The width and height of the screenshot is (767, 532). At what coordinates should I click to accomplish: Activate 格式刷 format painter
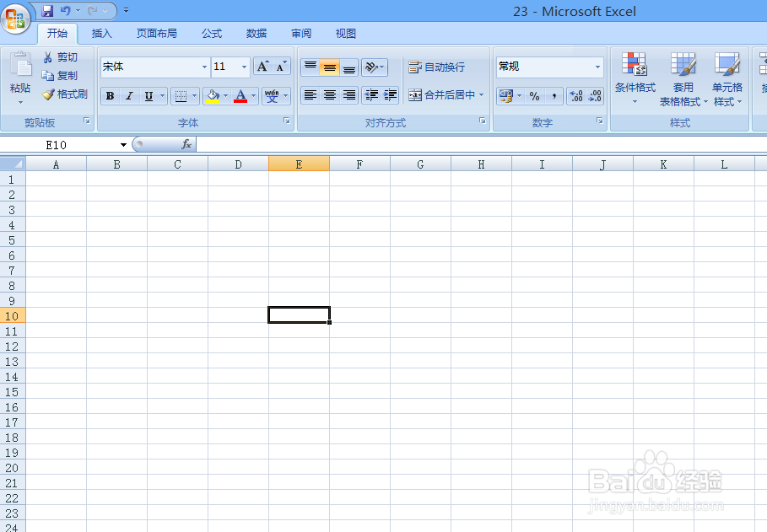click(65, 94)
